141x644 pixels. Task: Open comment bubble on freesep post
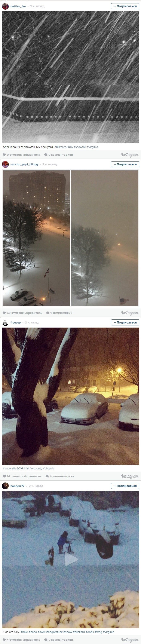coord(47,476)
